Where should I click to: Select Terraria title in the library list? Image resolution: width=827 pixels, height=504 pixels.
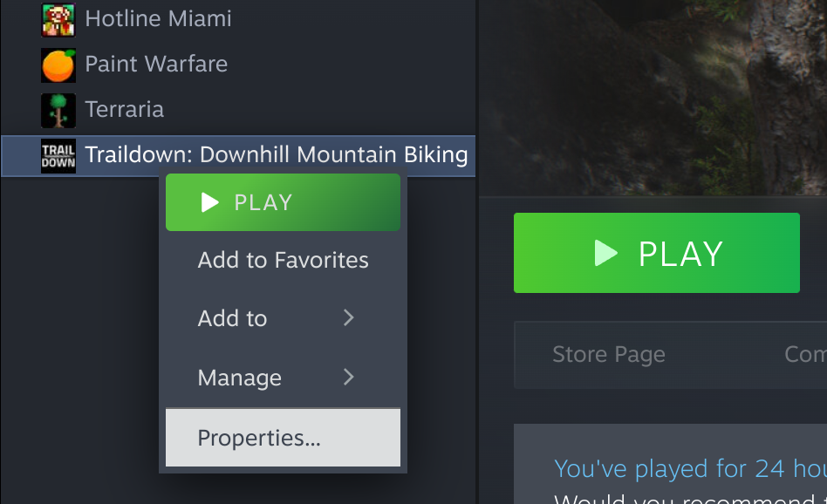point(124,110)
